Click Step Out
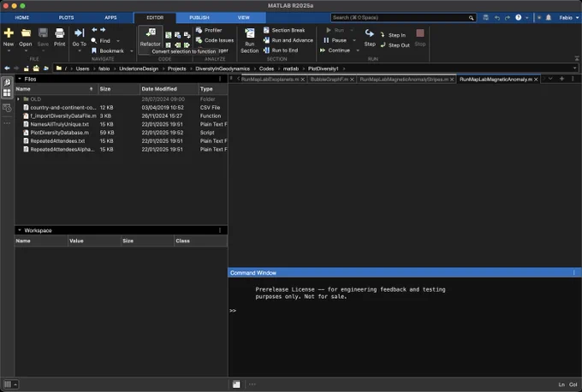 (x=395, y=45)
